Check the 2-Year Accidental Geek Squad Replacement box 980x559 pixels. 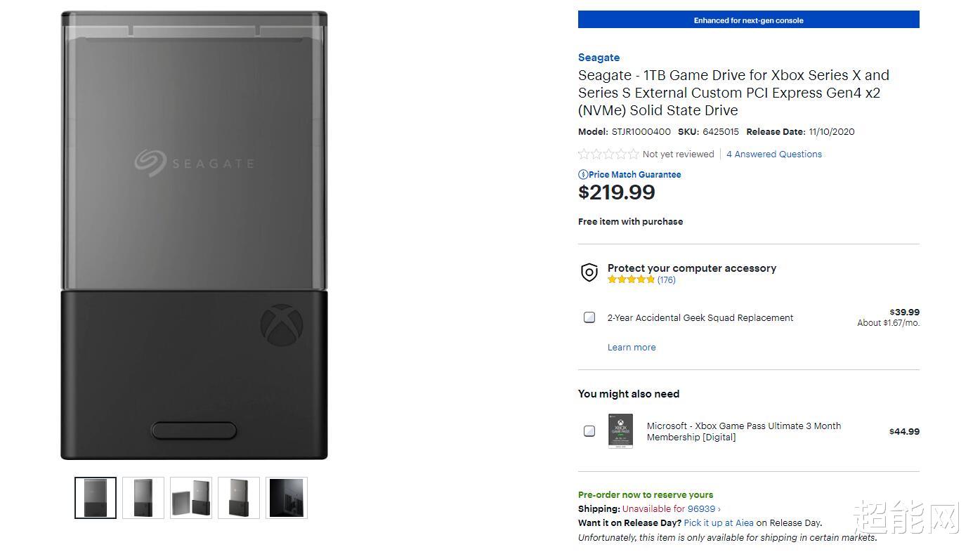[589, 317]
